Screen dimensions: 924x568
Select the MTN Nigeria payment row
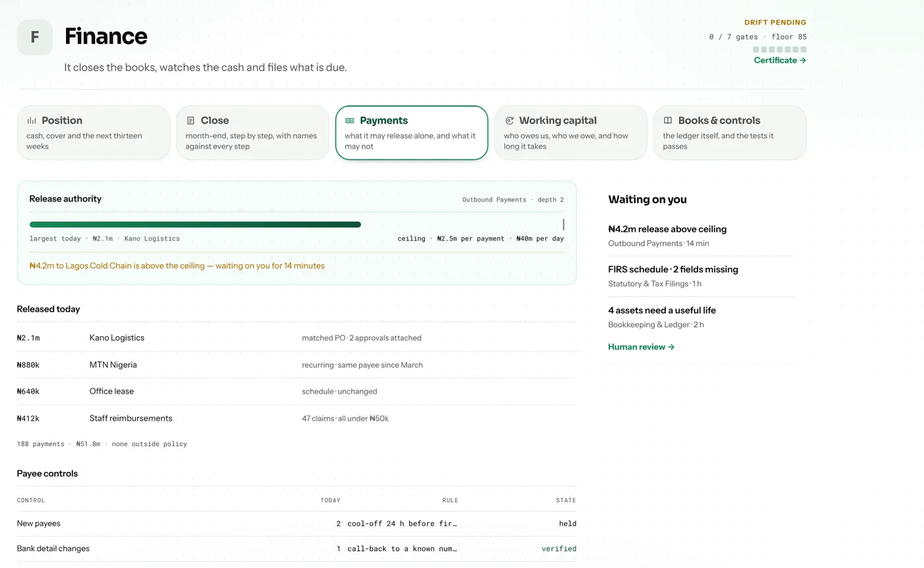click(296, 365)
